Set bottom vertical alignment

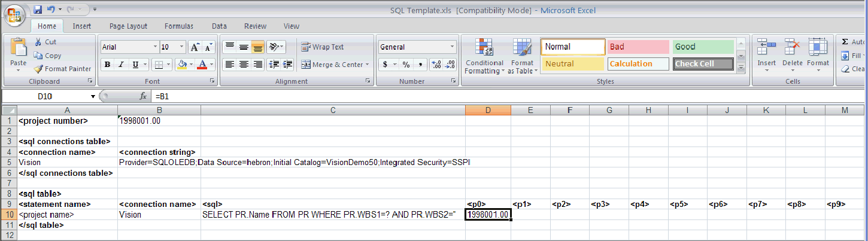point(258,47)
